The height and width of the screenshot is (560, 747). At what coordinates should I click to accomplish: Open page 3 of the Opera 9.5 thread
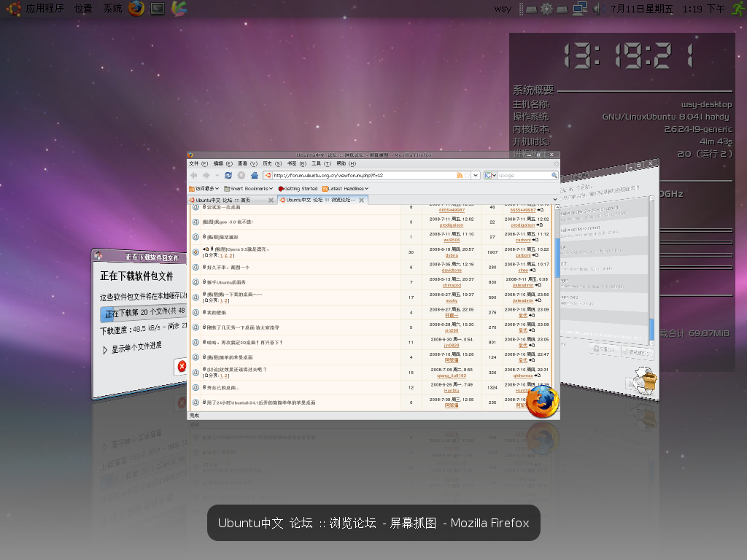231,256
